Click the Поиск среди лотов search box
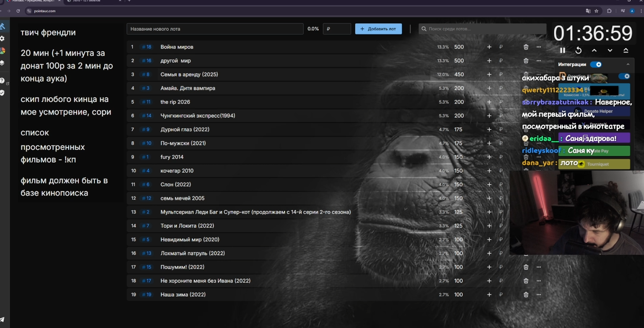644x328 pixels. point(482,29)
